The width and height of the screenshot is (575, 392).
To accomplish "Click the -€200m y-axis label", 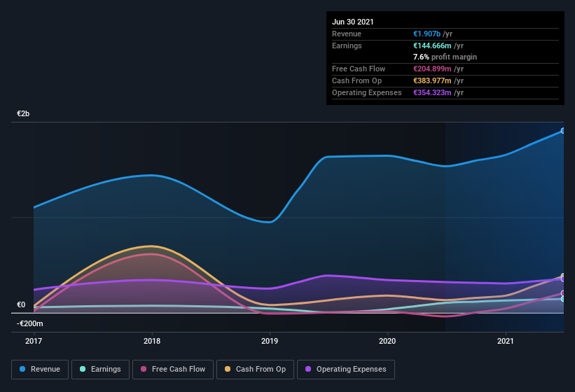I will (29, 323).
